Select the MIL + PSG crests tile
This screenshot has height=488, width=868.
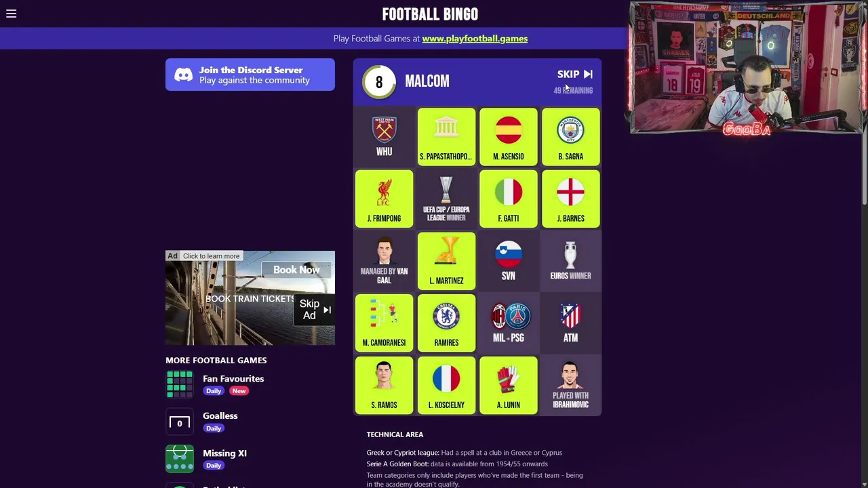pos(509,323)
